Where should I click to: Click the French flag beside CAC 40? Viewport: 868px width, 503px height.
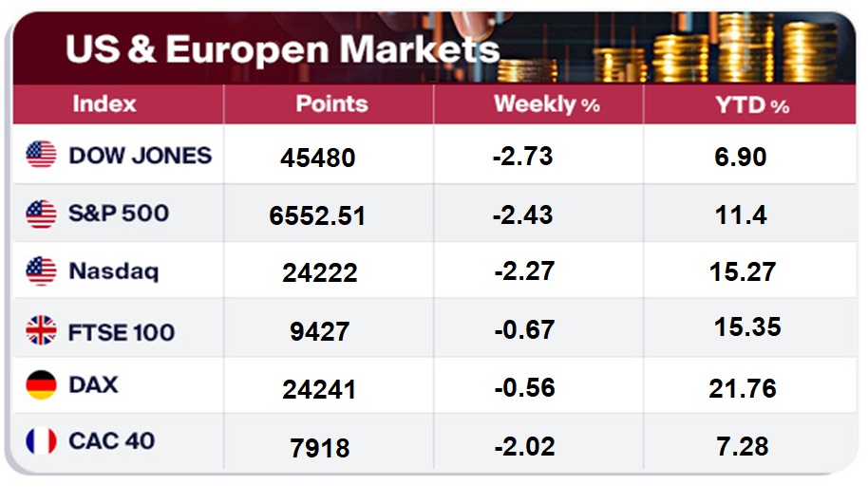click(x=41, y=441)
